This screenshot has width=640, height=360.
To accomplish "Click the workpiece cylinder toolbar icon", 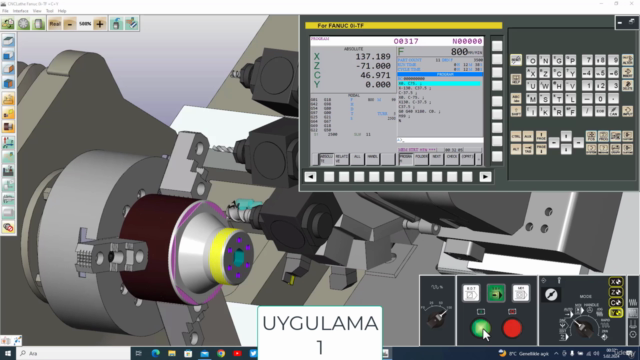I will click(x=38, y=24).
